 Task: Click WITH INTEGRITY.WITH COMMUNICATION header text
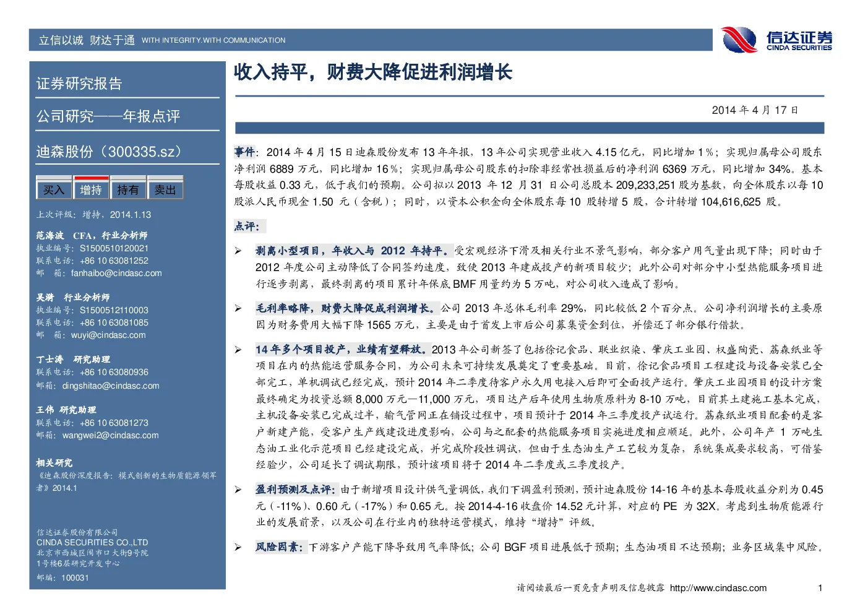[213, 40]
